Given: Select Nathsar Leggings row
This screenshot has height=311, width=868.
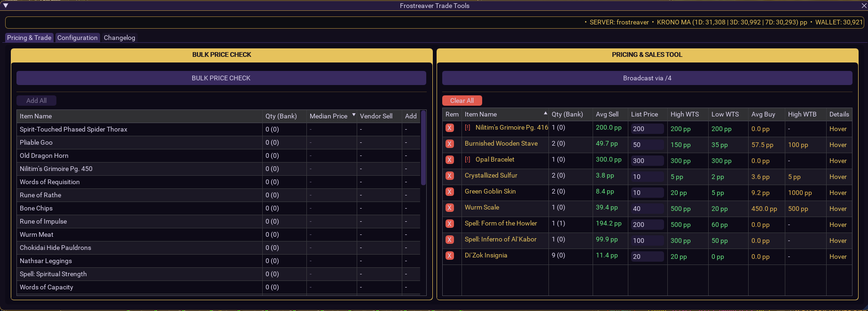Looking at the screenshot, I should pyautogui.click(x=219, y=261).
